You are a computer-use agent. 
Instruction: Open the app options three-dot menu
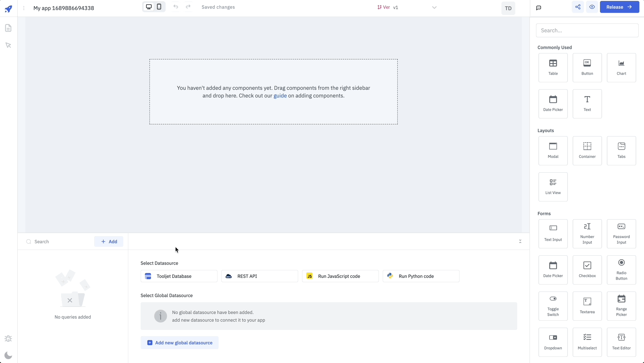(x=24, y=8)
